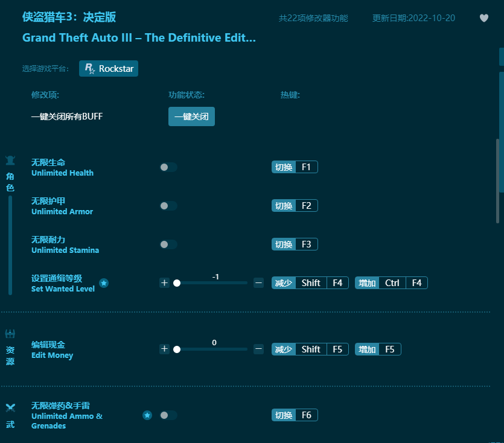Click the Unlimited Stamina label
Viewport: 504px width, 443px height.
65,244
